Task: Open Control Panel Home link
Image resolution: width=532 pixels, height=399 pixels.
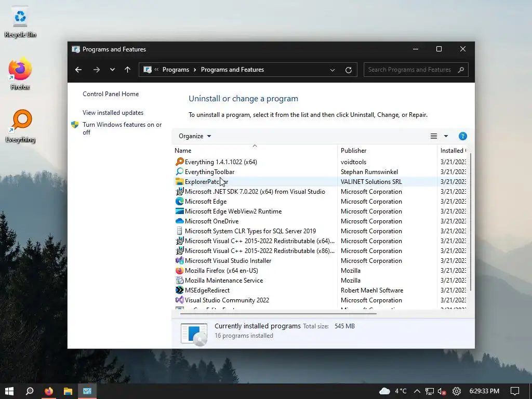Action: pos(111,94)
